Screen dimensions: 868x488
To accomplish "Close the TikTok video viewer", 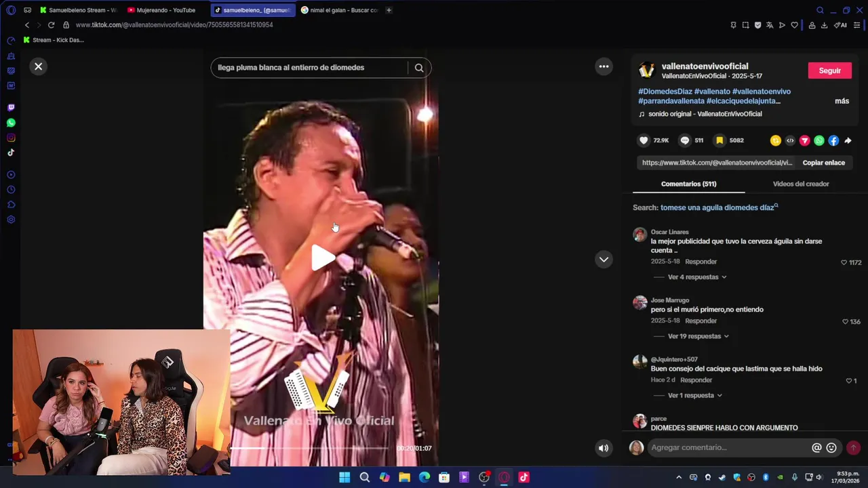I will (x=38, y=66).
